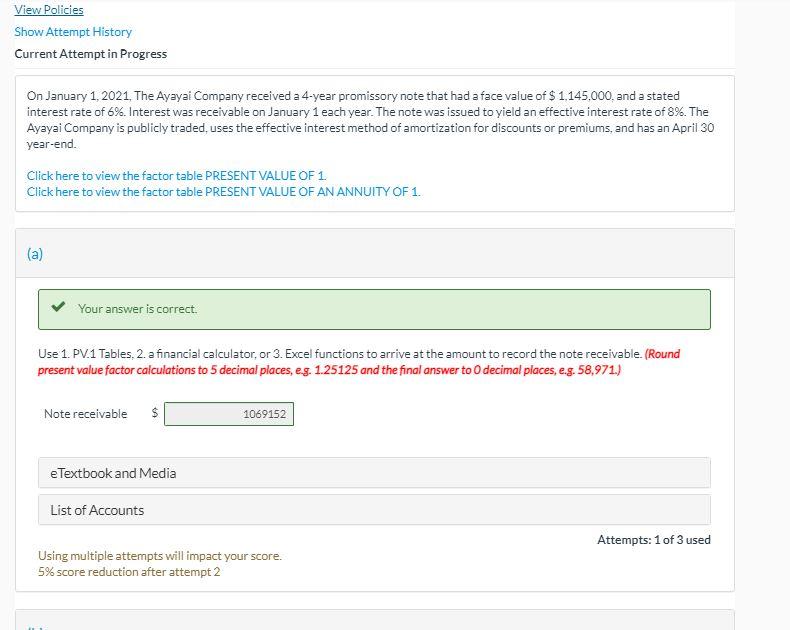Click the 'Note receivable' label

pos(86,414)
